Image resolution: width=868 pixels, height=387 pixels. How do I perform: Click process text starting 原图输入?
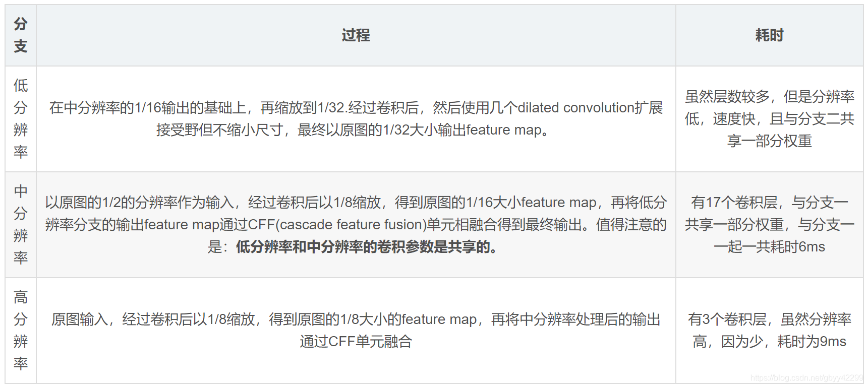356,331
